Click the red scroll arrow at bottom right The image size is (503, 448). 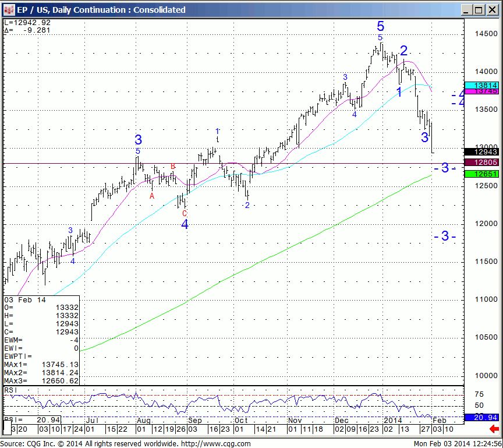click(x=494, y=429)
